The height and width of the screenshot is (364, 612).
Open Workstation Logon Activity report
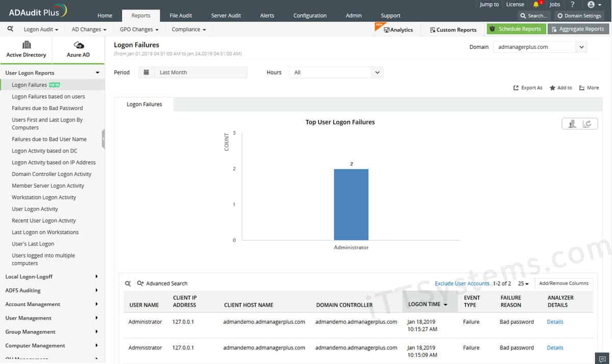44,197
